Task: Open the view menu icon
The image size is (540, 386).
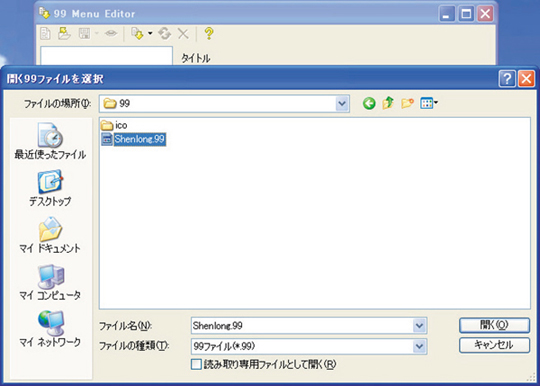Action: coord(428,103)
